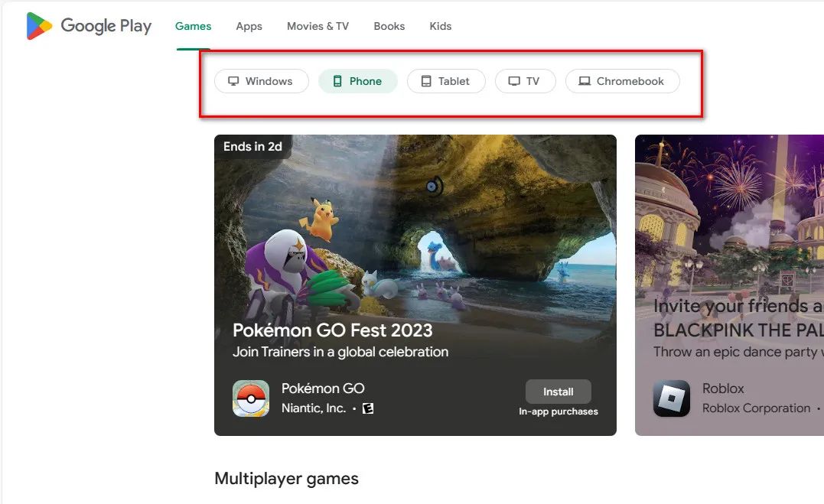Select the Windows device filter chip
The height and width of the screenshot is (504, 824).
261,81
